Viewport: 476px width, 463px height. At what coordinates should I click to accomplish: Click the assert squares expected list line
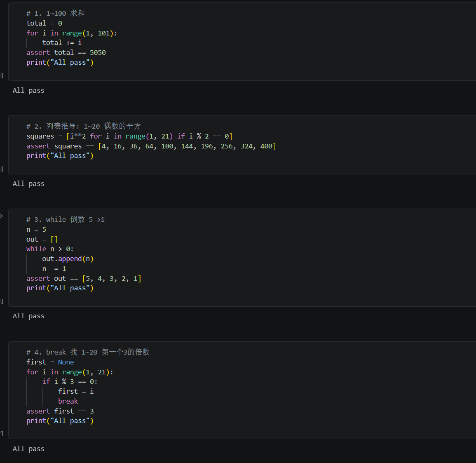click(x=151, y=146)
